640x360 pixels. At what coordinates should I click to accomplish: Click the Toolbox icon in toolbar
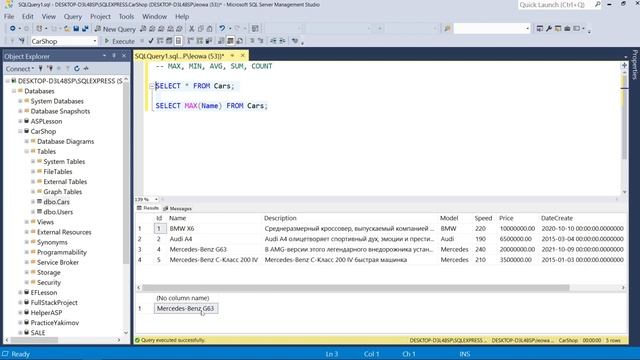(567, 29)
